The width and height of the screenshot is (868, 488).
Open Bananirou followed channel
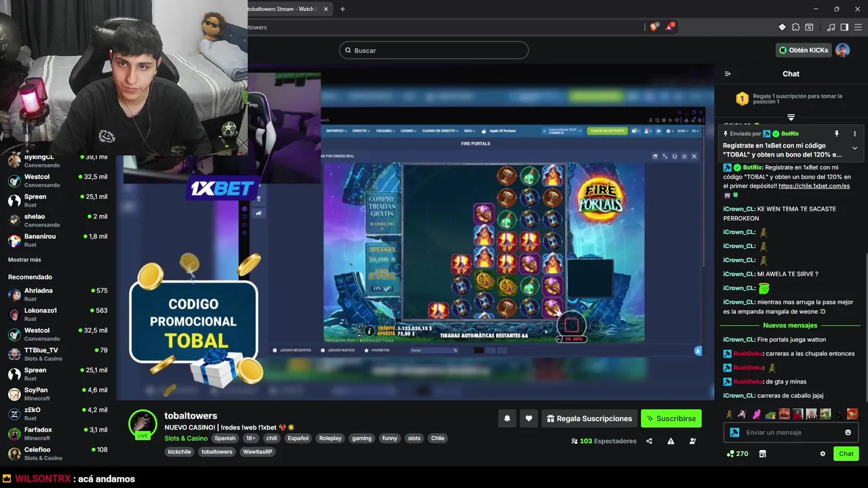click(58, 240)
